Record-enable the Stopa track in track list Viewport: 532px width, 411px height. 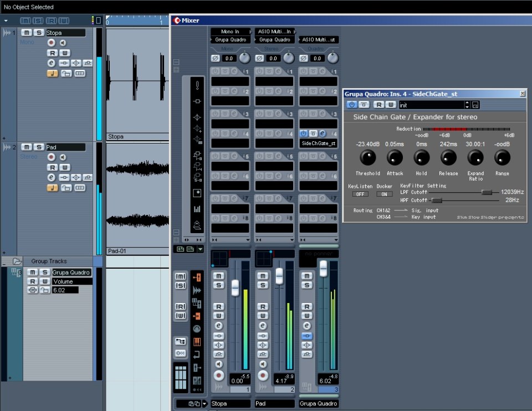coord(52,43)
